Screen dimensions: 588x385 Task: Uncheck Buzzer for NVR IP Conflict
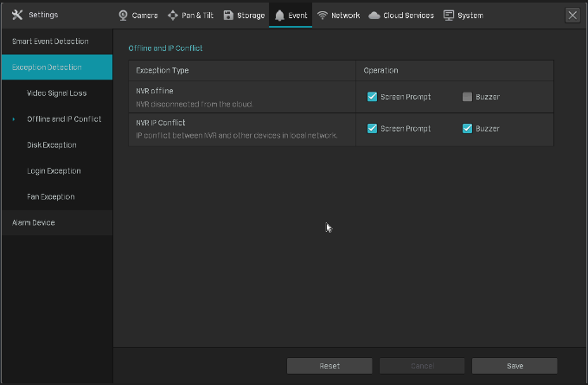[x=467, y=129]
